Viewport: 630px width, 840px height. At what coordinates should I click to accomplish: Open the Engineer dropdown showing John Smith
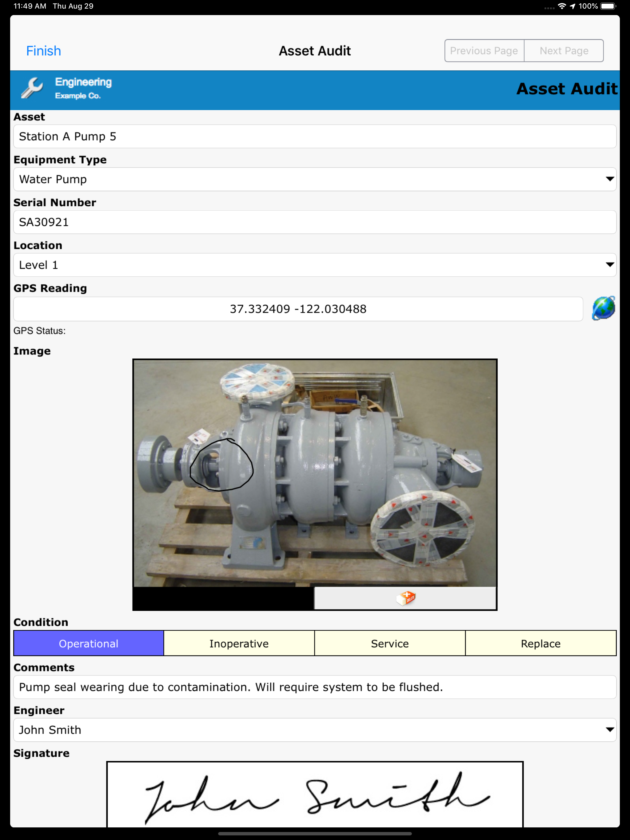[x=315, y=730]
